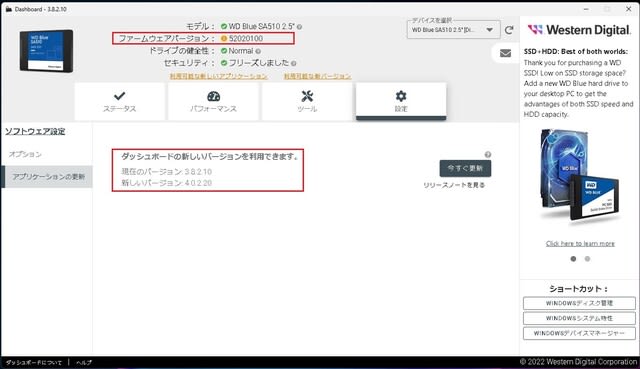This screenshot has height=369, width=640.
Task: Click the WINDOWSディスク管理 shortcut button
Action: 579,303
